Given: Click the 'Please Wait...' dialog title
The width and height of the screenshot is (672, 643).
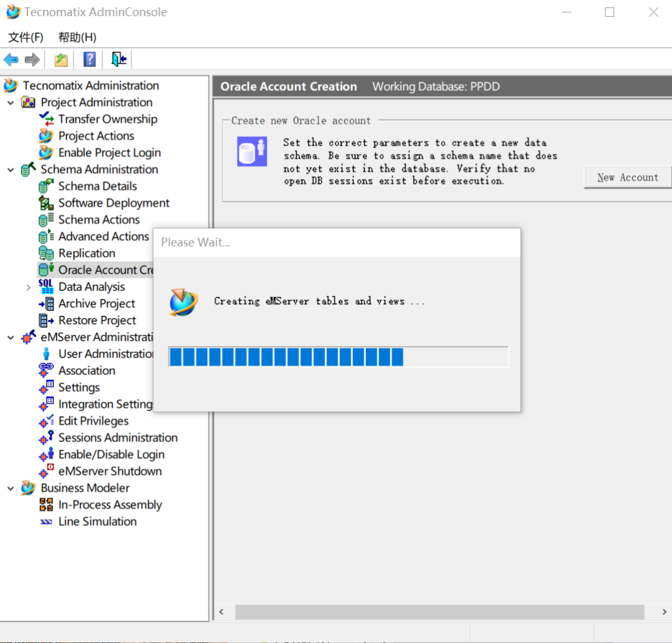Looking at the screenshot, I should [195, 243].
